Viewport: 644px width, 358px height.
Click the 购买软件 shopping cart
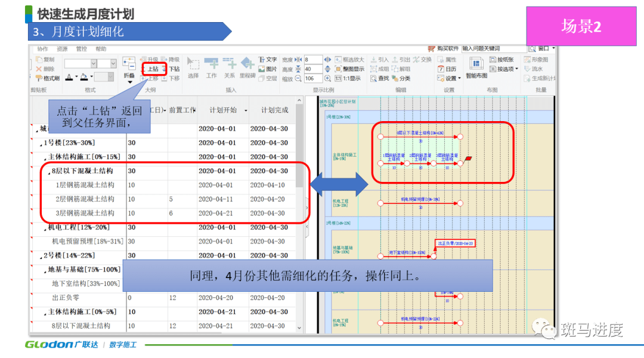click(431, 48)
